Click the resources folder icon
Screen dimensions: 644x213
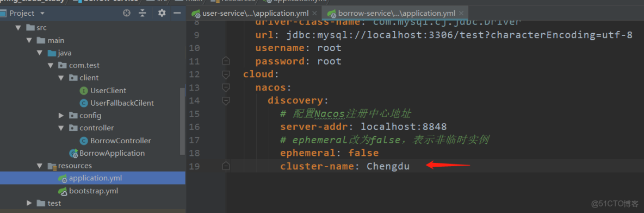pyautogui.click(x=52, y=166)
